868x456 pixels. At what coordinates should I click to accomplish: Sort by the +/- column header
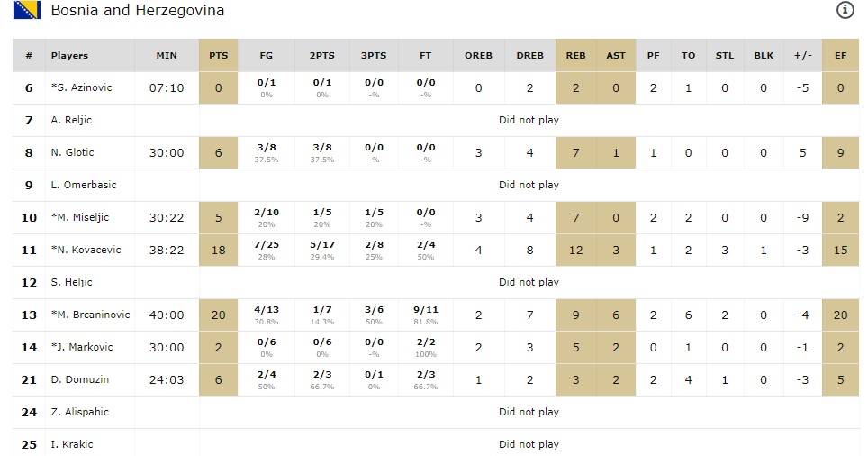[801, 56]
